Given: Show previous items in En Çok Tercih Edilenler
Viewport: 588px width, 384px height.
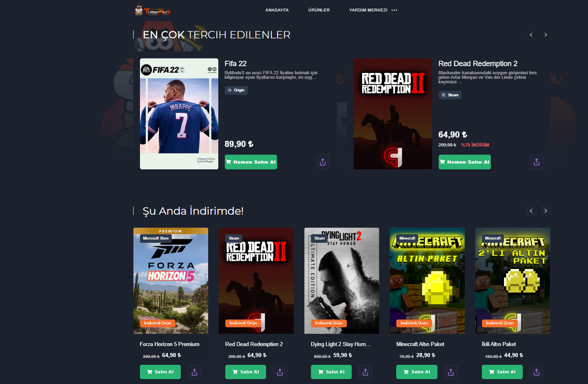Looking at the screenshot, I should [x=531, y=35].
